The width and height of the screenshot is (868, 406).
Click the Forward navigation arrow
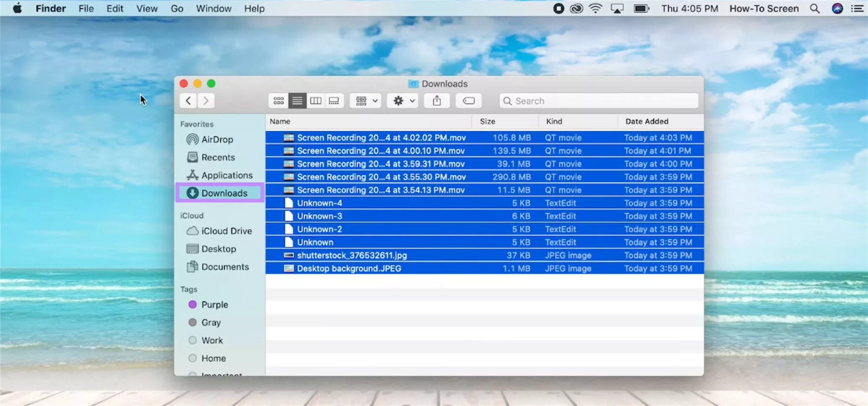206,100
